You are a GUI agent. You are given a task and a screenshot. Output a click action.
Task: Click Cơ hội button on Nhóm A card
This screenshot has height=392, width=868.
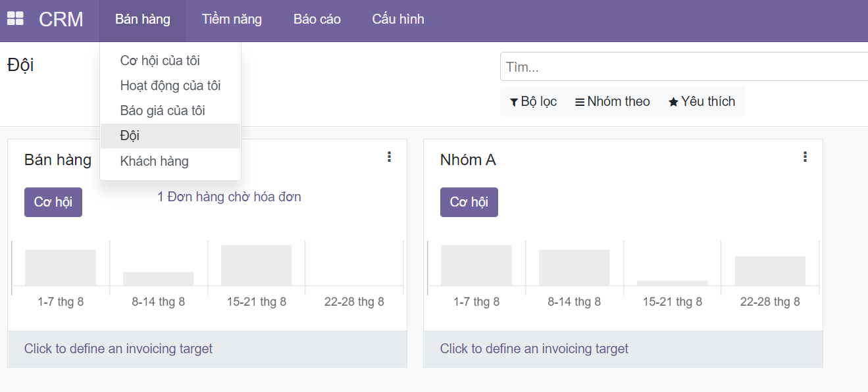(469, 202)
